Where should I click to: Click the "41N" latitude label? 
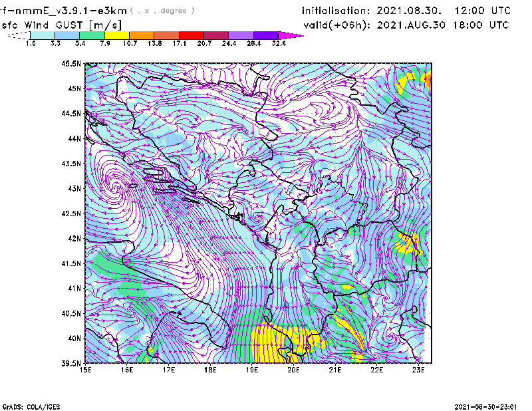(x=74, y=289)
